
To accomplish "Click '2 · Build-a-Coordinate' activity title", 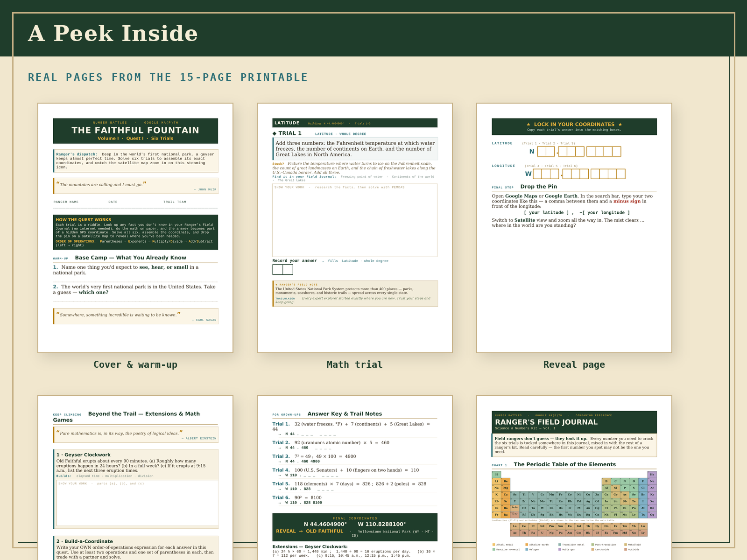I will coord(85,541).
